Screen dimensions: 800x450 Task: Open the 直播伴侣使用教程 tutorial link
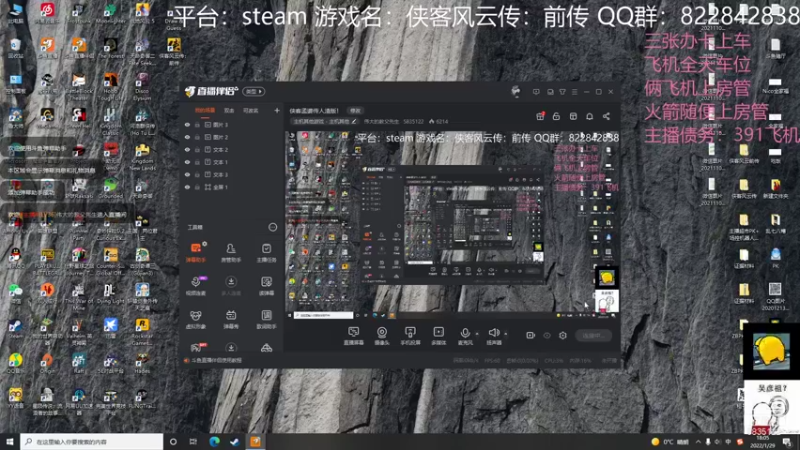(213, 360)
